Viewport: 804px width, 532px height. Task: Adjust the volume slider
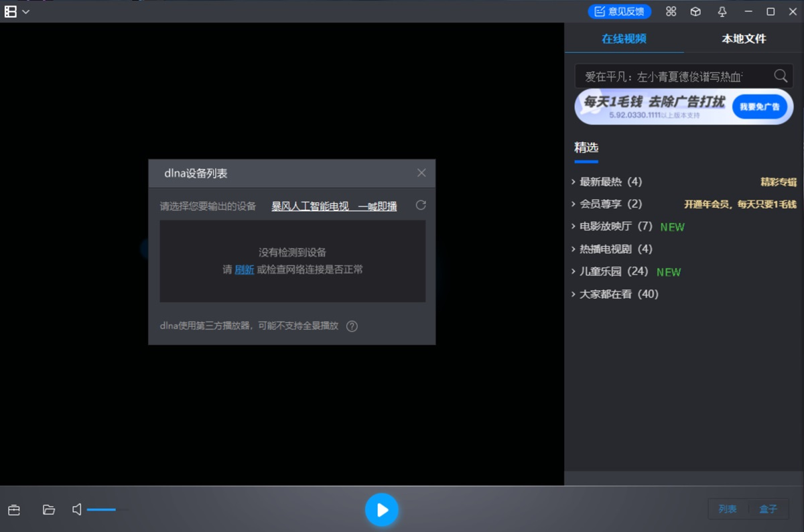pos(107,509)
